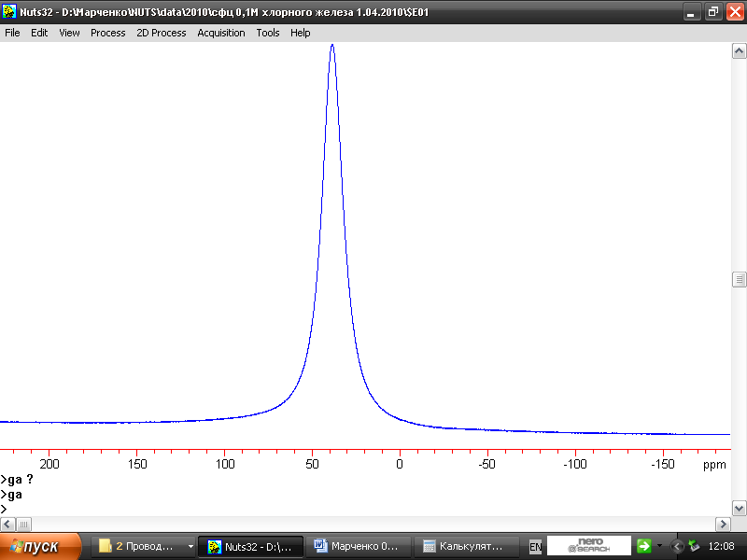The height and width of the screenshot is (560, 747).
Task: Click the 50 label on ppm axis
Action: (x=312, y=464)
